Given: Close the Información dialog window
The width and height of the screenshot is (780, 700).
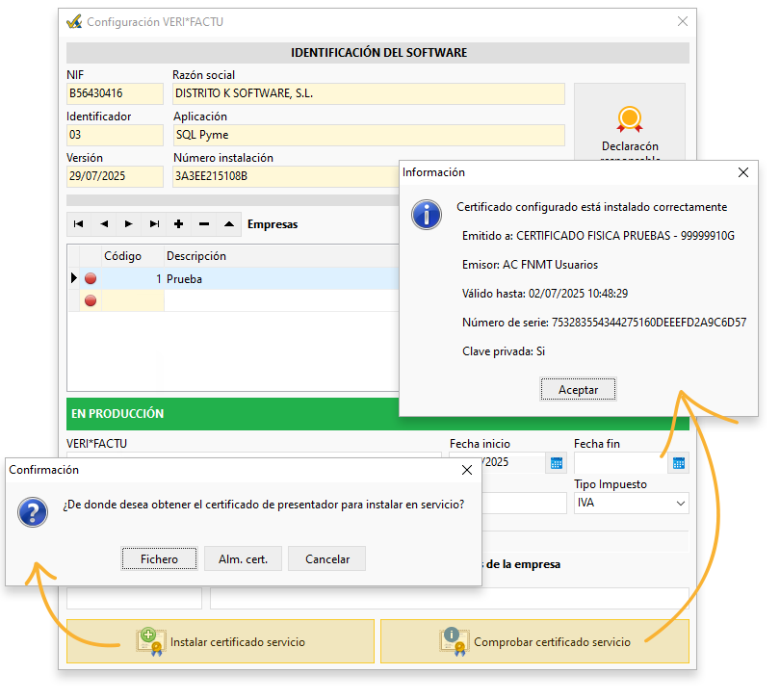Looking at the screenshot, I should 743,172.
